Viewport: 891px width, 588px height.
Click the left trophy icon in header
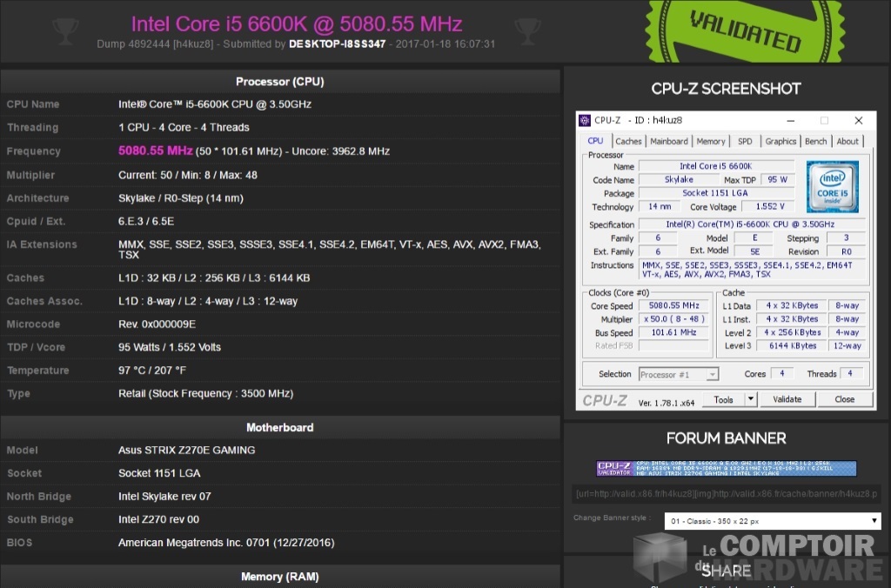[x=65, y=30]
